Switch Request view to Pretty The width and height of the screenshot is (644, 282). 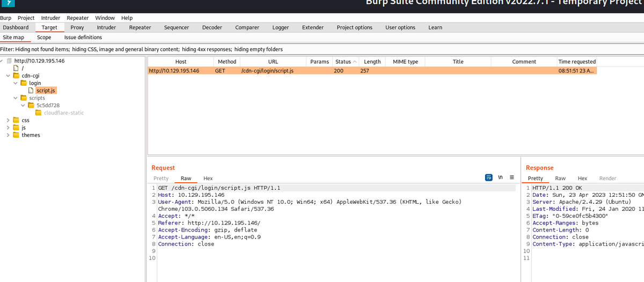click(161, 179)
